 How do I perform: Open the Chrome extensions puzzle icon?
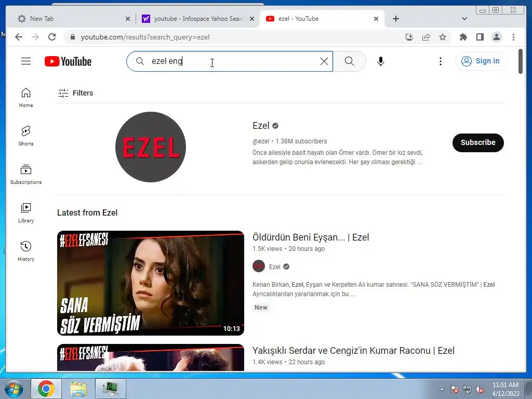tap(463, 37)
